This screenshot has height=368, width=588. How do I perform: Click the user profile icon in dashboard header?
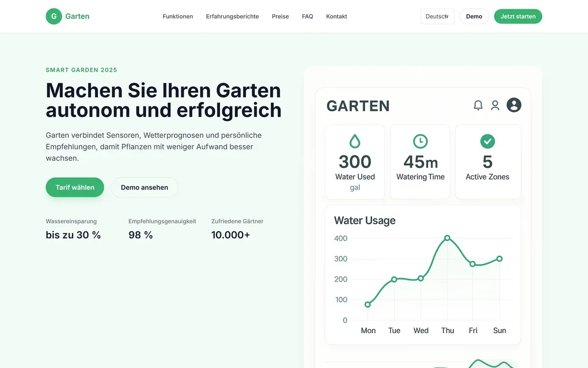(x=495, y=105)
